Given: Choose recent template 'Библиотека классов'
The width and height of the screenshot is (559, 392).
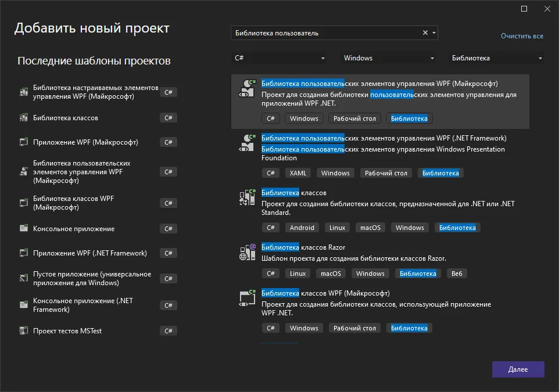Looking at the screenshot, I should point(98,117).
